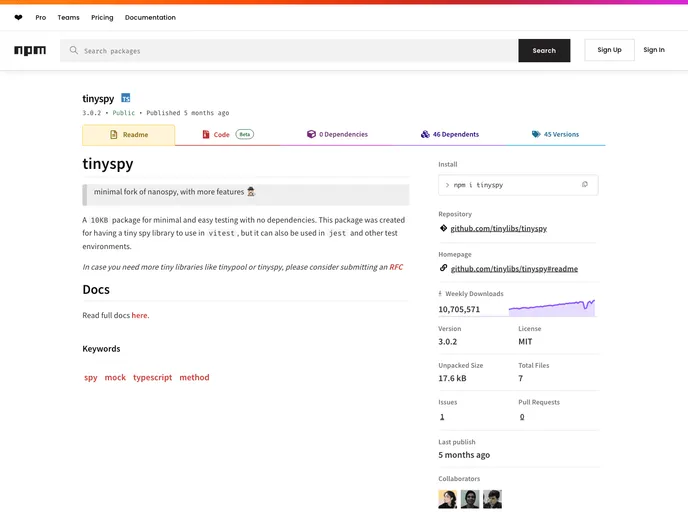Switch to the Code tab

227,135
